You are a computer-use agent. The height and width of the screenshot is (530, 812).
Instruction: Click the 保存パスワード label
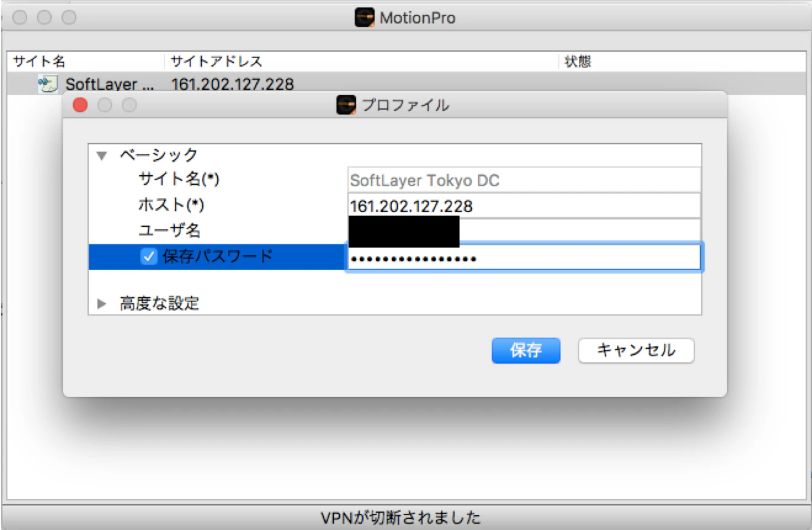(x=218, y=256)
